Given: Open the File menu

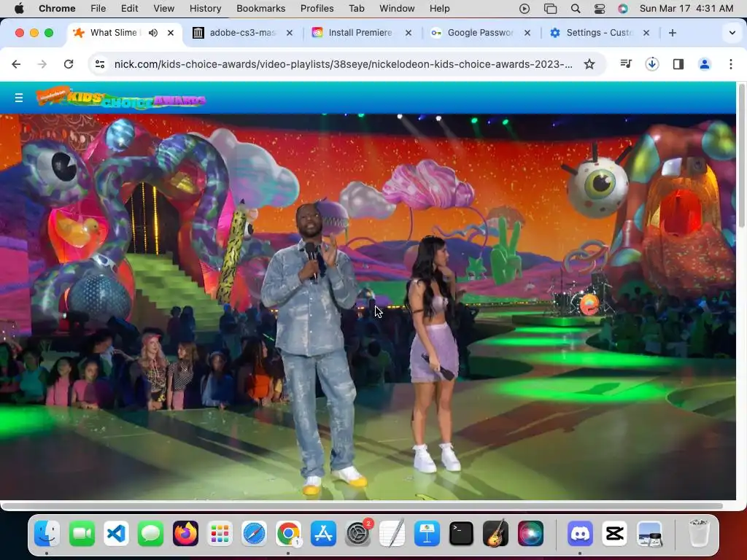Looking at the screenshot, I should 98,8.
